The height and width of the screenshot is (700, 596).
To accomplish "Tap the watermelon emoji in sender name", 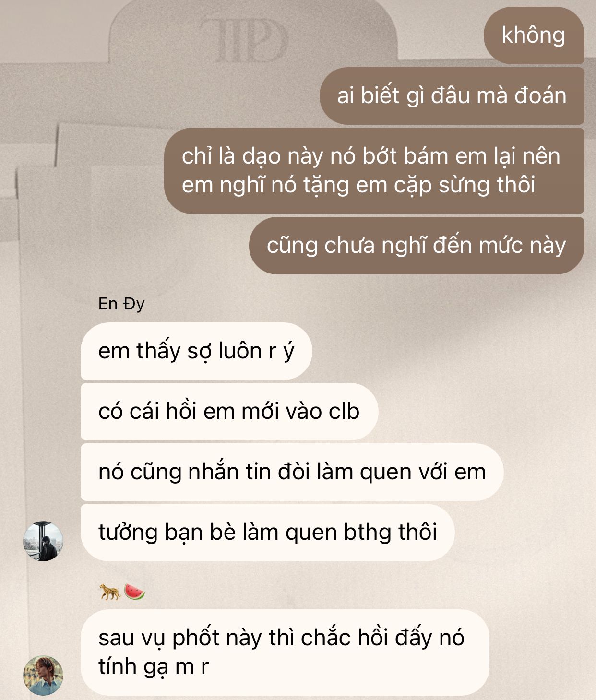I will [134, 592].
